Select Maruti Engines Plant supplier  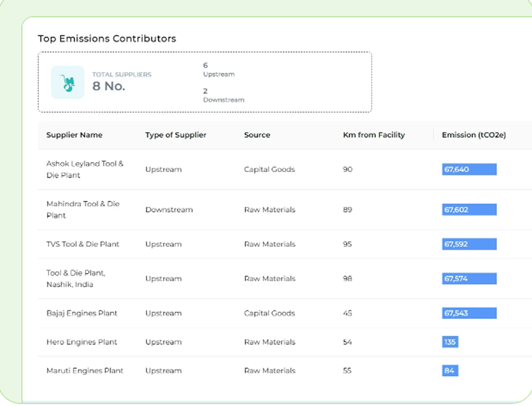[85, 371]
